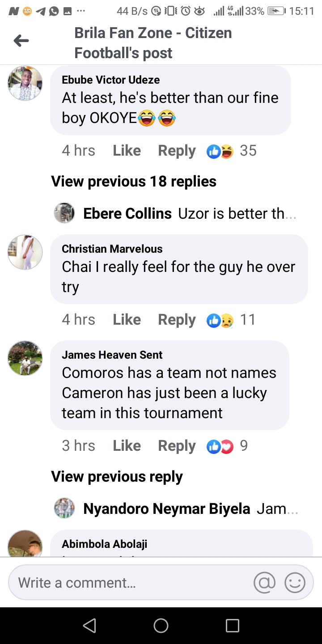This screenshot has width=322, height=644.
Task: Tap the back arrow in the header
Action: point(21,41)
